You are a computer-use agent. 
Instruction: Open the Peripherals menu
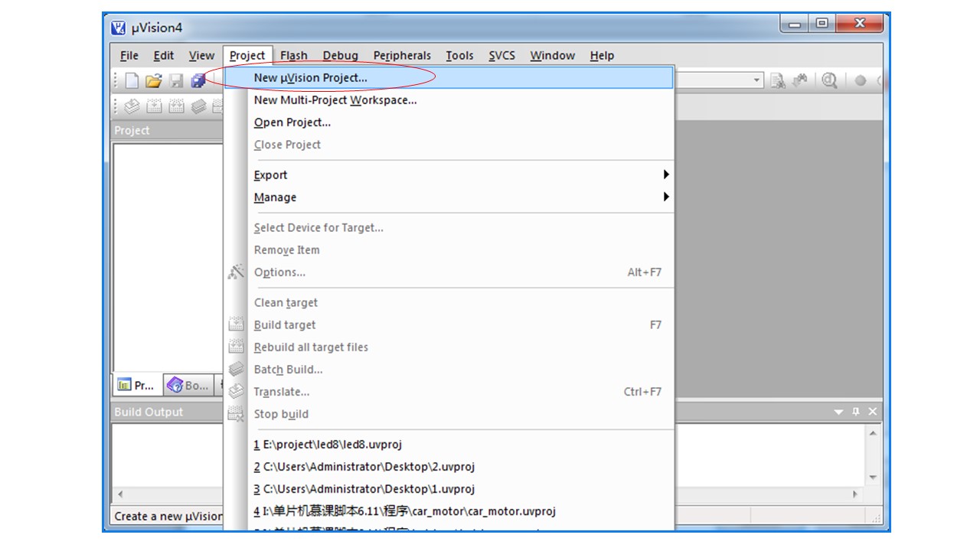402,55
